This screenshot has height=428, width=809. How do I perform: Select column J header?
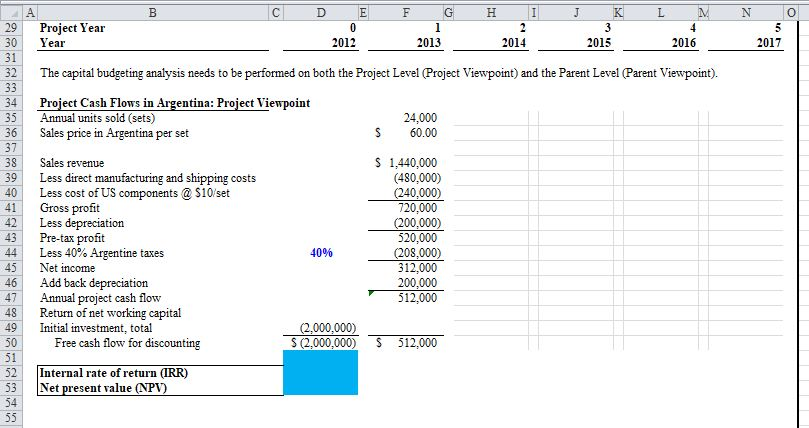576,13
